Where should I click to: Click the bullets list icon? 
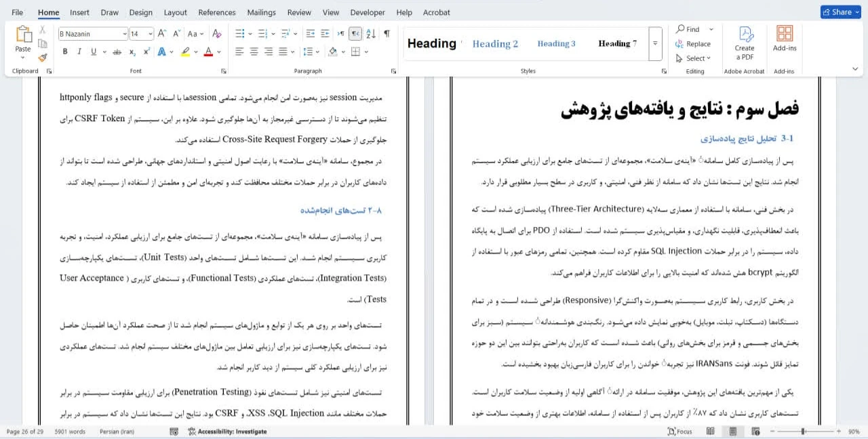coord(240,33)
